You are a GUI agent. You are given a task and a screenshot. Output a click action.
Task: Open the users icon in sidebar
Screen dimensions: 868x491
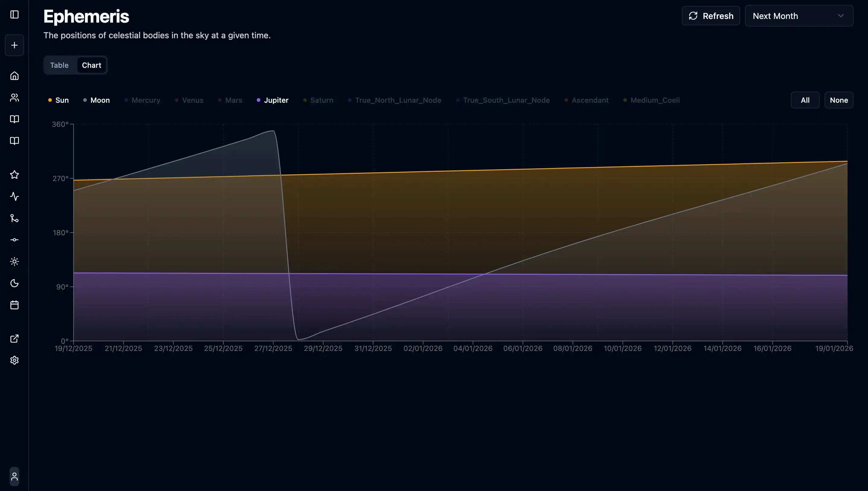(x=14, y=98)
